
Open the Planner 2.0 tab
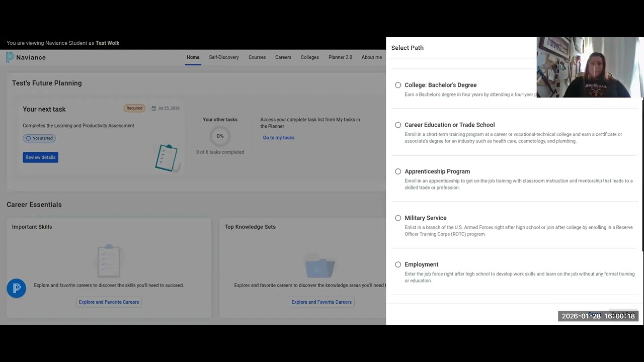(x=340, y=57)
